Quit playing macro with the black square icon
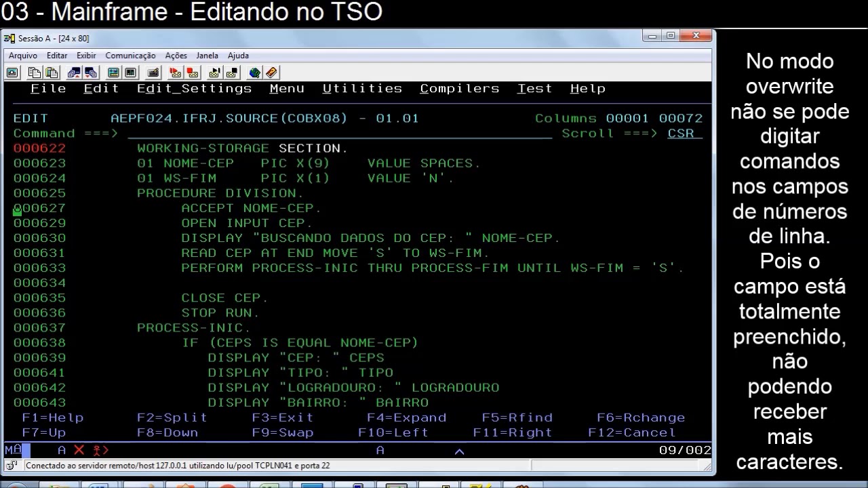Viewport: 868px width, 488px height. [x=232, y=73]
